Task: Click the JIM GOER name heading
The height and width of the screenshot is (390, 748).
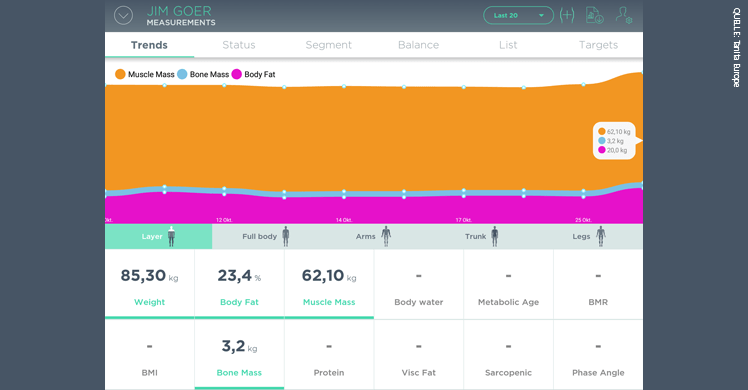Action: [179, 11]
